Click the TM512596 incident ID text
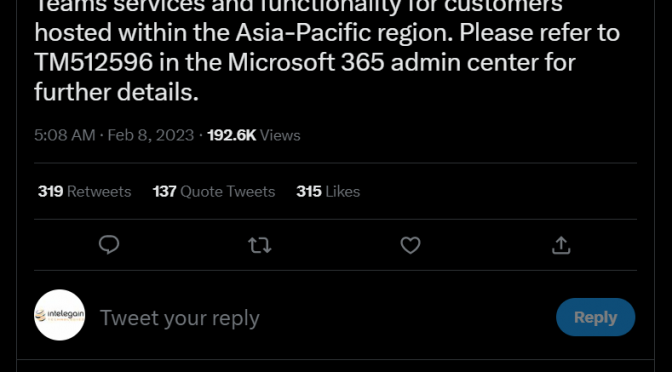This screenshot has width=672, height=372. pos(93,63)
